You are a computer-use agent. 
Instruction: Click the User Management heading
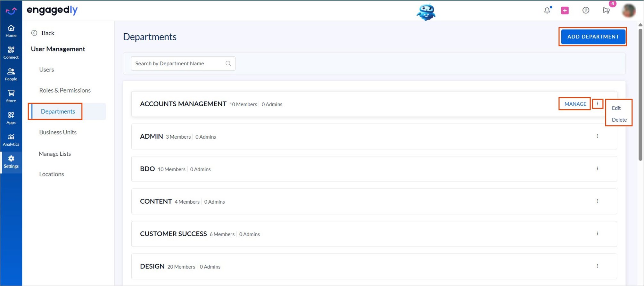point(58,49)
